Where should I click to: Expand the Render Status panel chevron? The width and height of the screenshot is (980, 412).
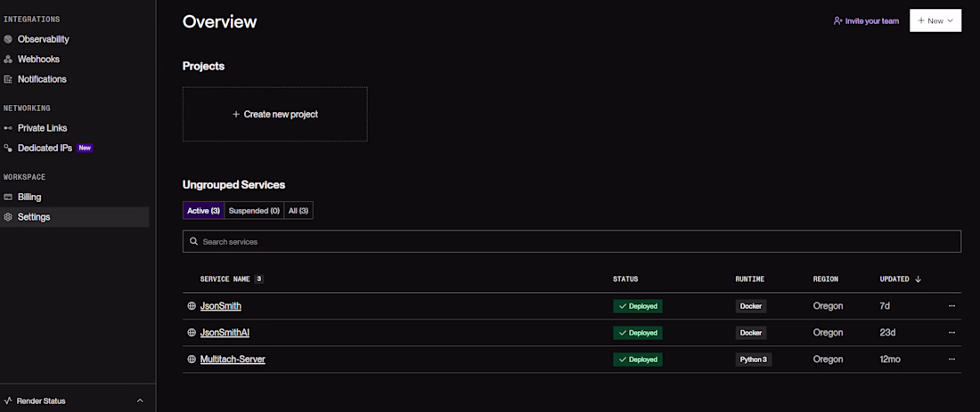click(140, 400)
